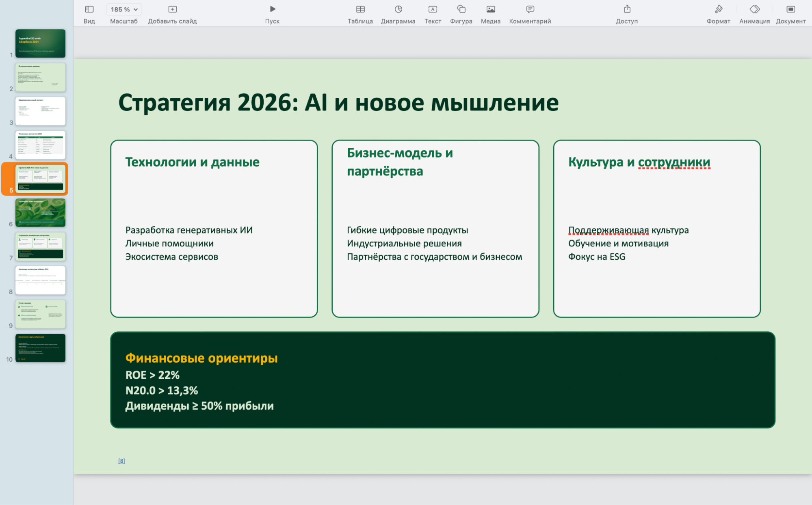Open the Документ settings panel
This screenshot has height=505, width=812.
[790, 9]
